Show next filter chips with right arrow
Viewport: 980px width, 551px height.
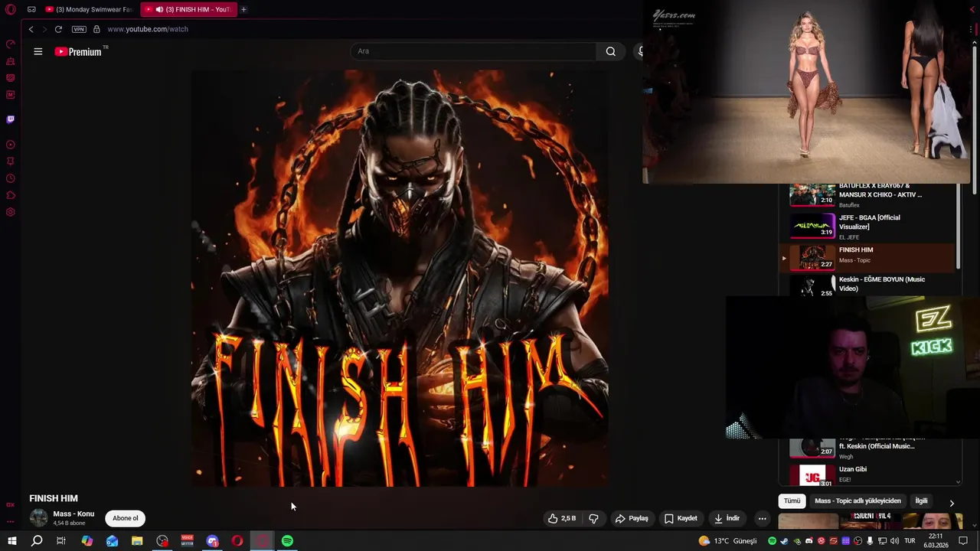tap(952, 503)
